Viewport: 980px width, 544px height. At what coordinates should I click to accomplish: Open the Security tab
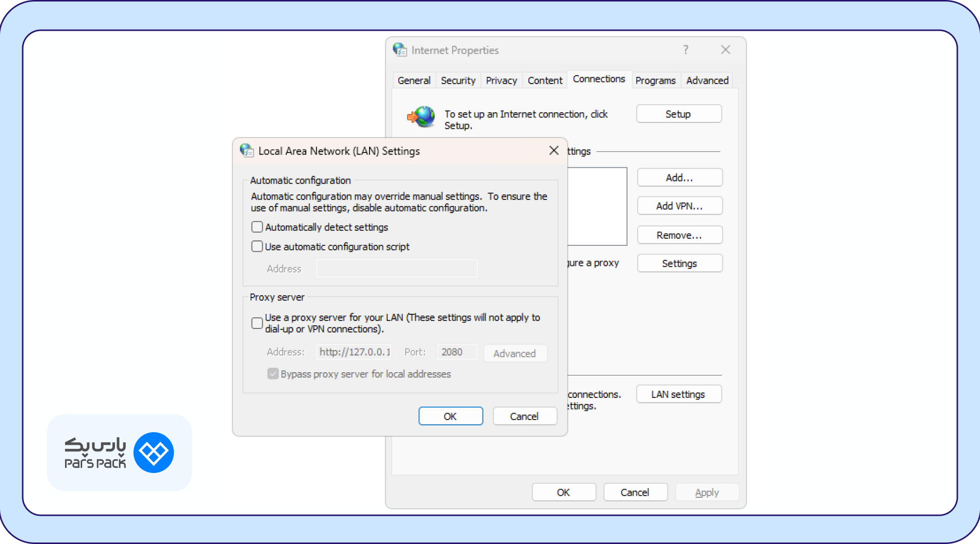pyautogui.click(x=458, y=81)
